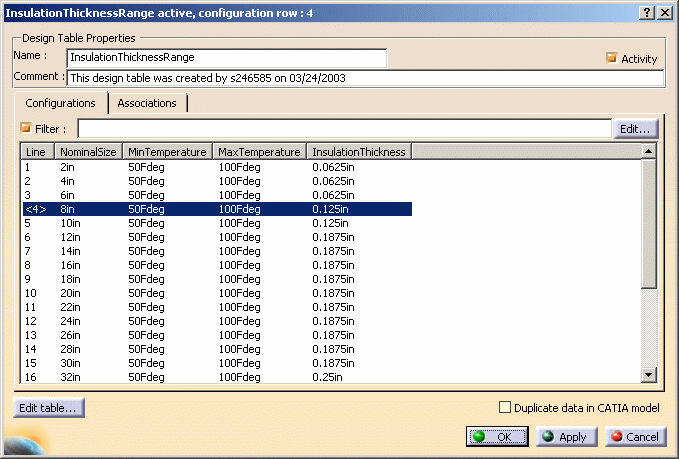The image size is (679, 459).
Task: Click the Filter text field
Action: 345,129
